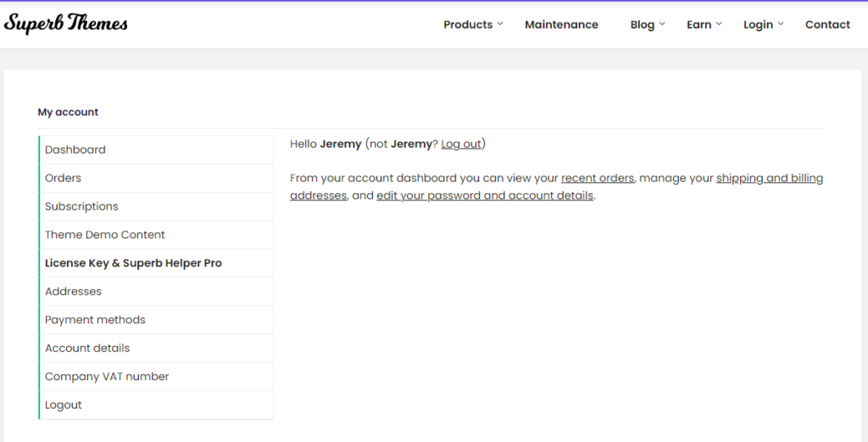This screenshot has width=868, height=442.
Task: Open Addresses in account menu
Action: (157, 291)
